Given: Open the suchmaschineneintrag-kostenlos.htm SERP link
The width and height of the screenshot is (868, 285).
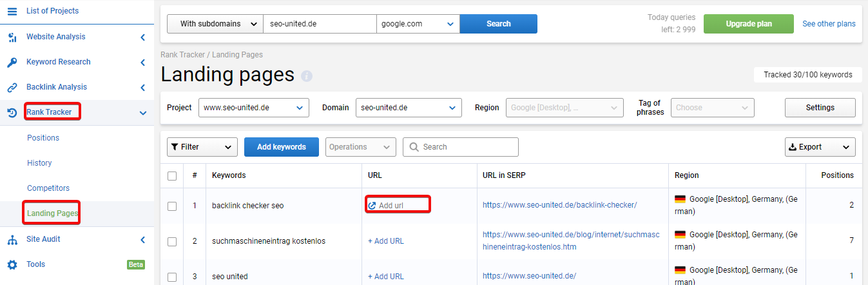Looking at the screenshot, I should (571, 241).
